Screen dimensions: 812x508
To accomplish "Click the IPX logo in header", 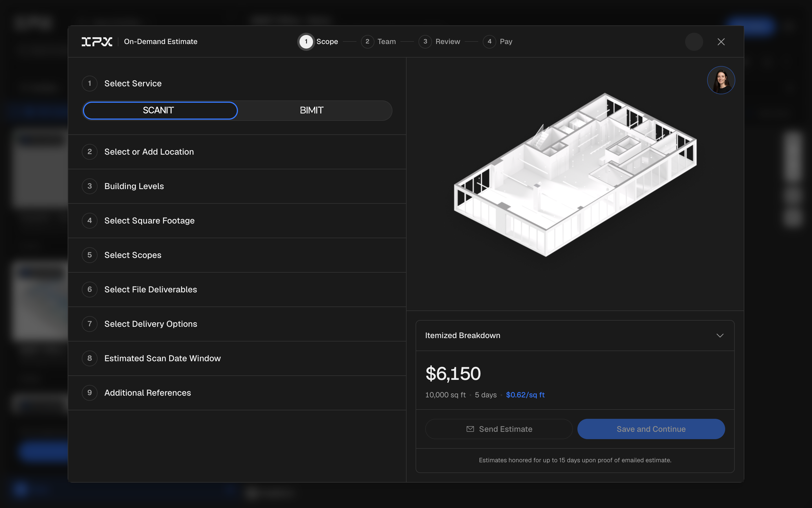I will (97, 42).
